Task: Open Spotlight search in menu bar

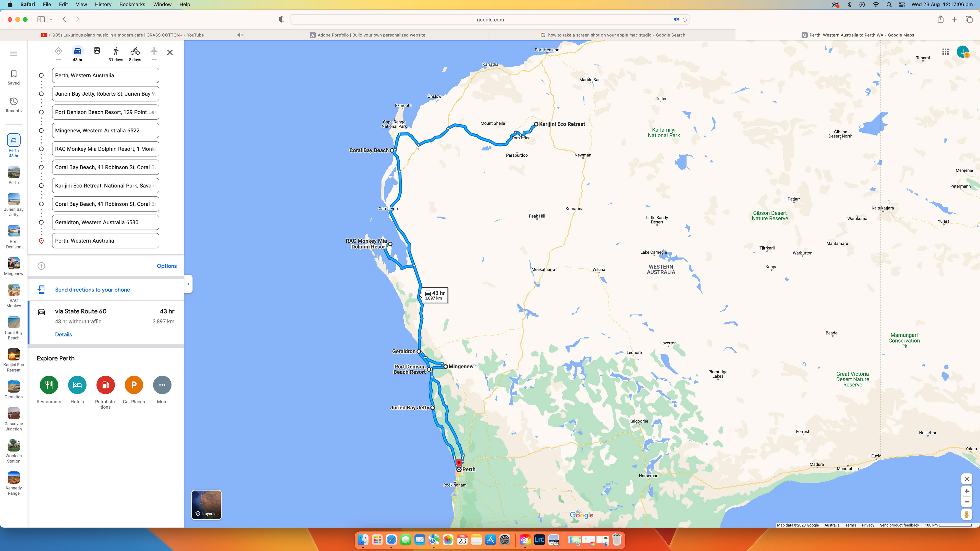Action: coord(889,5)
